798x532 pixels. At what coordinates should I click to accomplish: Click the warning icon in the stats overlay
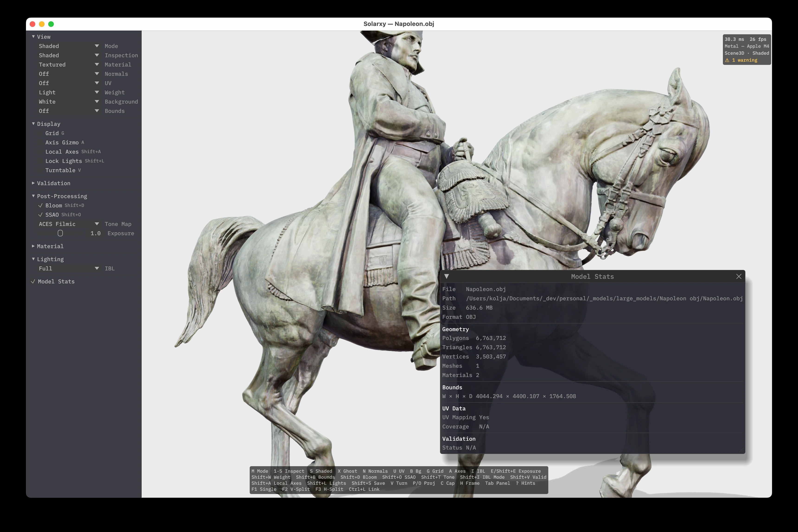(x=727, y=60)
